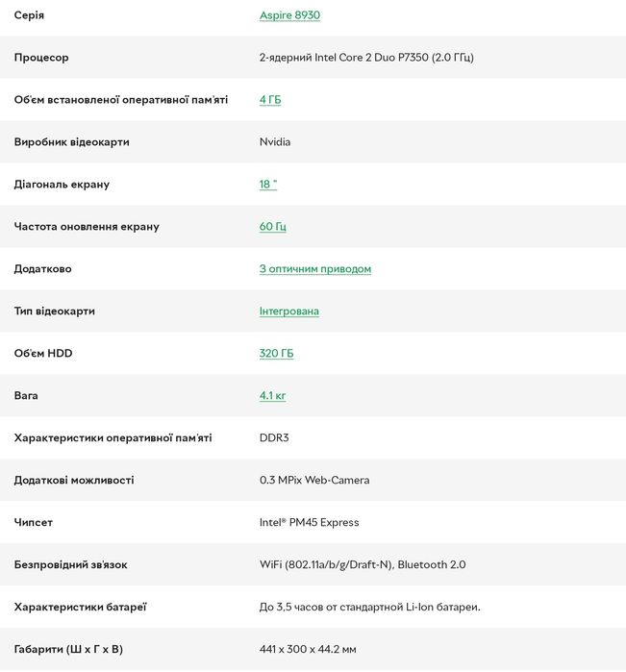Image resolution: width=626 pixels, height=672 pixels.
Task: Open the Інтегрована video card type link
Action: pos(289,311)
